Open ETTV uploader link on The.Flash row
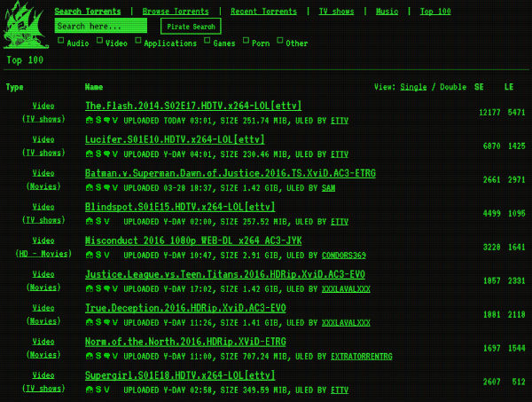The image size is (532, 402). 340,121
